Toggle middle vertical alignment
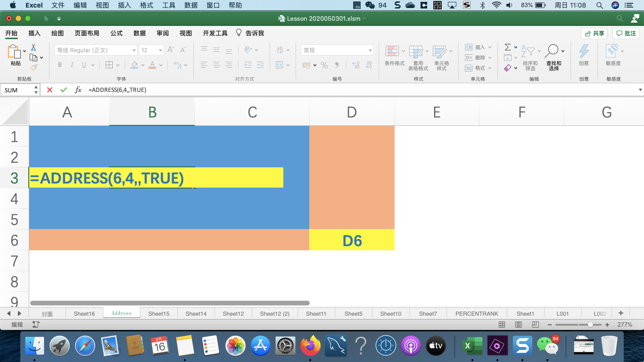Image resolution: width=644 pixels, height=362 pixels. coord(216,50)
